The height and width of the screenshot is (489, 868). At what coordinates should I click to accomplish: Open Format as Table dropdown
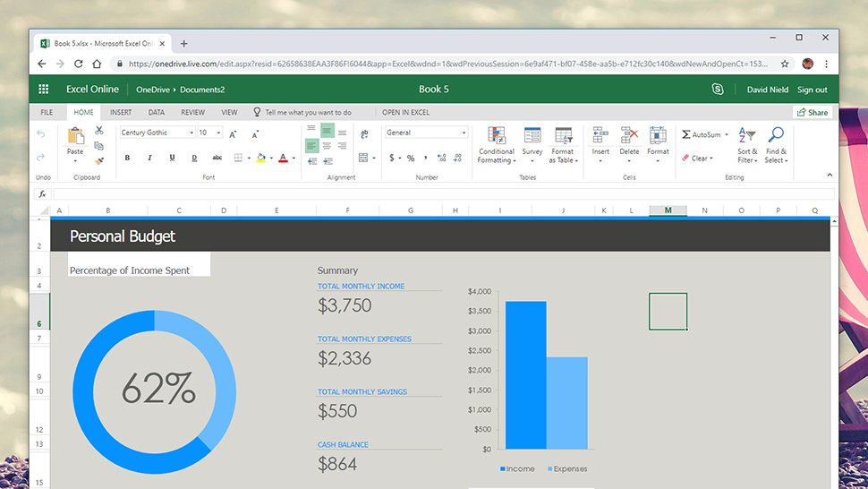click(x=563, y=144)
